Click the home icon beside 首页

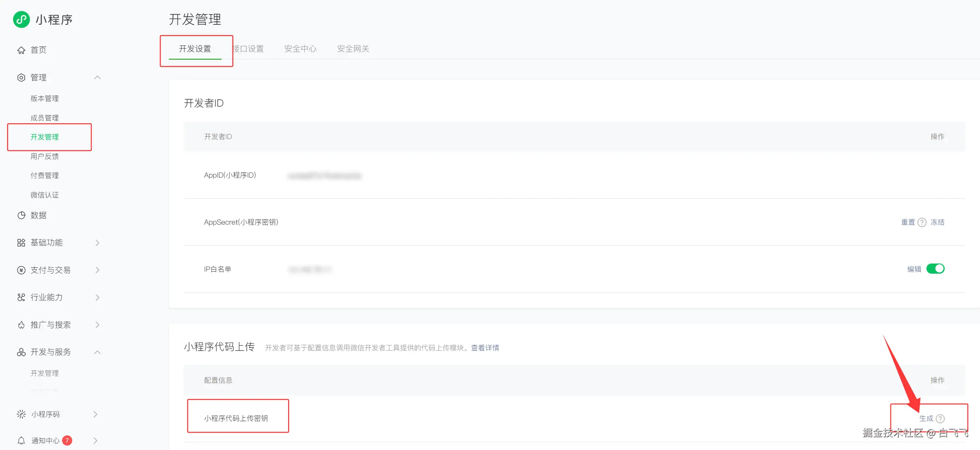click(x=21, y=50)
